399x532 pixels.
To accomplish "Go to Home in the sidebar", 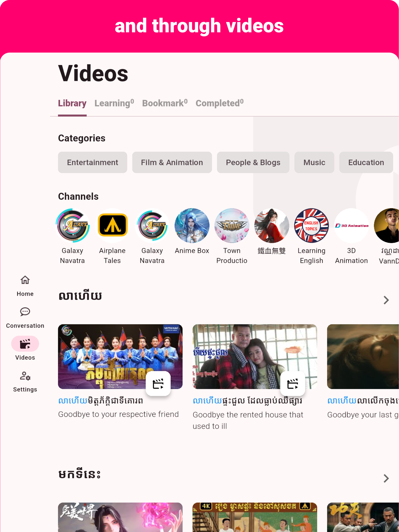I will point(25,286).
